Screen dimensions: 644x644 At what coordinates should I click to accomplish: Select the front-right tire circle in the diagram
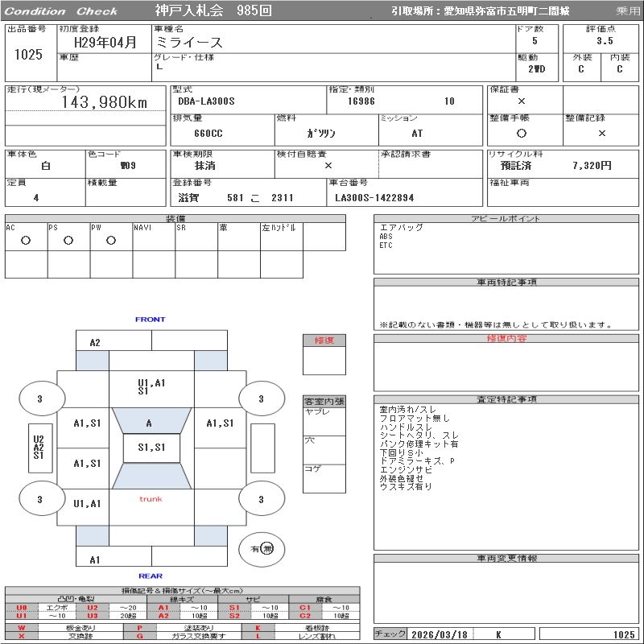(x=261, y=398)
